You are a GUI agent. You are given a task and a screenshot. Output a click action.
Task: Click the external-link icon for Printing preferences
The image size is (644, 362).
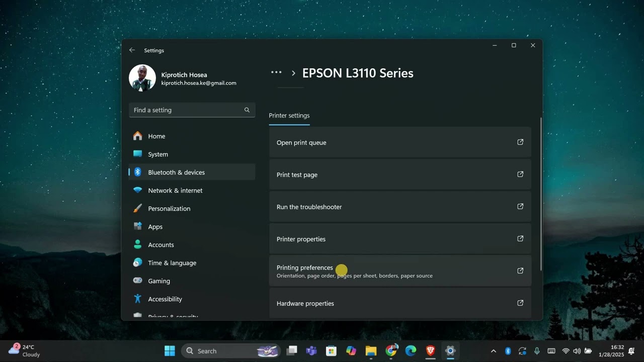[520, 271]
